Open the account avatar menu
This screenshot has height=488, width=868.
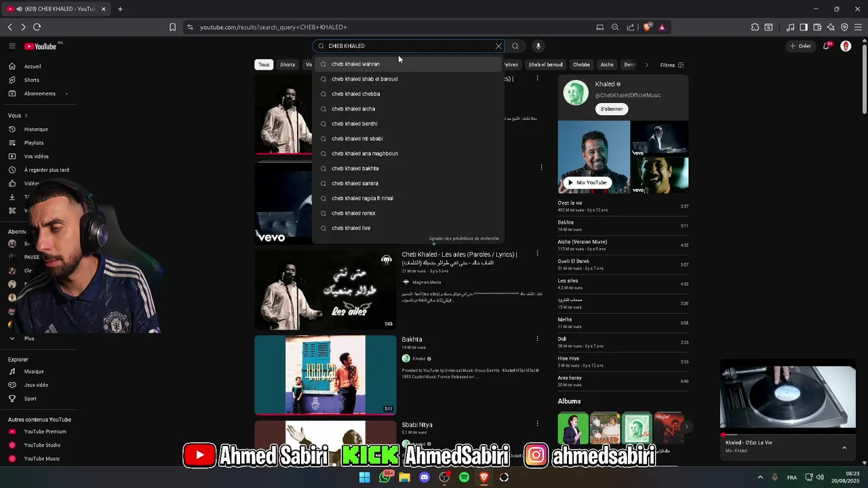[x=846, y=46]
